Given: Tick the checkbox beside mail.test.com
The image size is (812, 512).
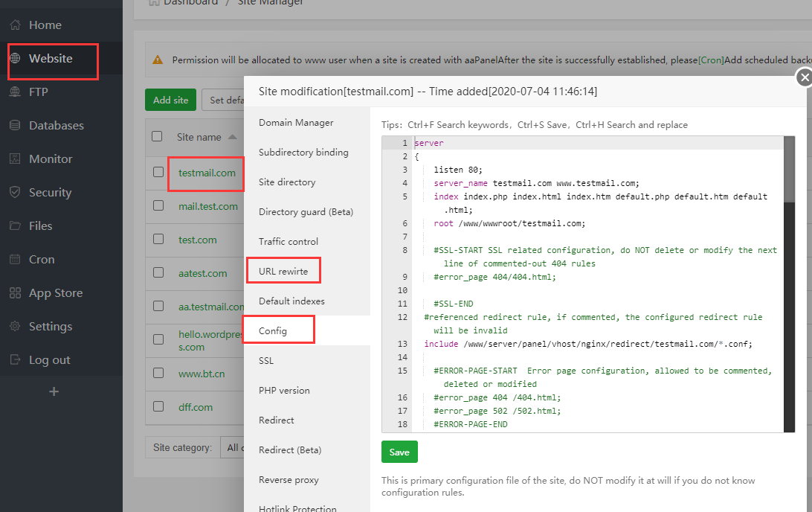Looking at the screenshot, I should 158,206.
